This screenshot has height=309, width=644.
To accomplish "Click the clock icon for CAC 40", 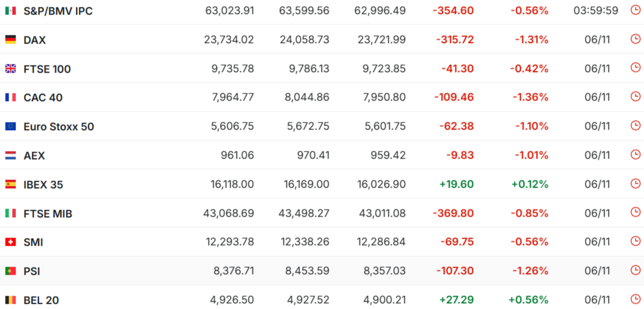I will tap(635, 97).
